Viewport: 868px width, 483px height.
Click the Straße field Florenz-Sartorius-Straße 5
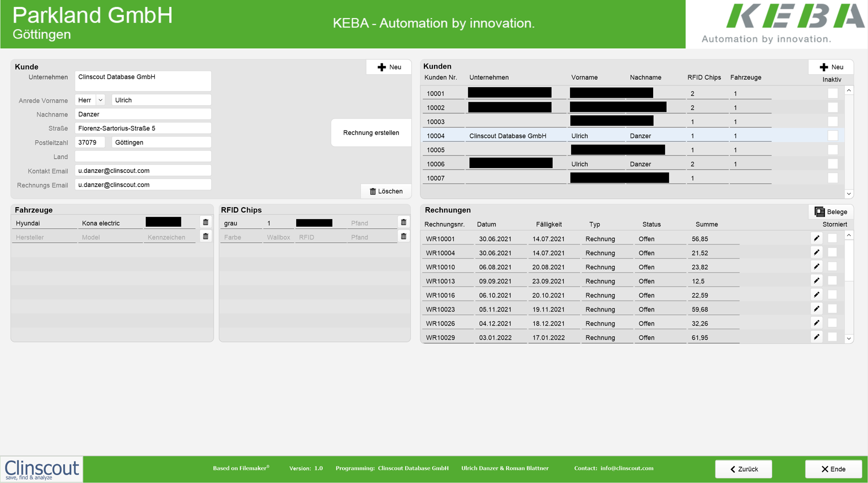(x=143, y=128)
